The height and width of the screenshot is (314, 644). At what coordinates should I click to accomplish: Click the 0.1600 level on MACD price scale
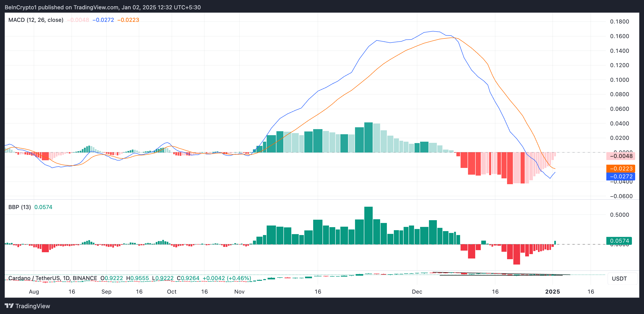[619, 36]
